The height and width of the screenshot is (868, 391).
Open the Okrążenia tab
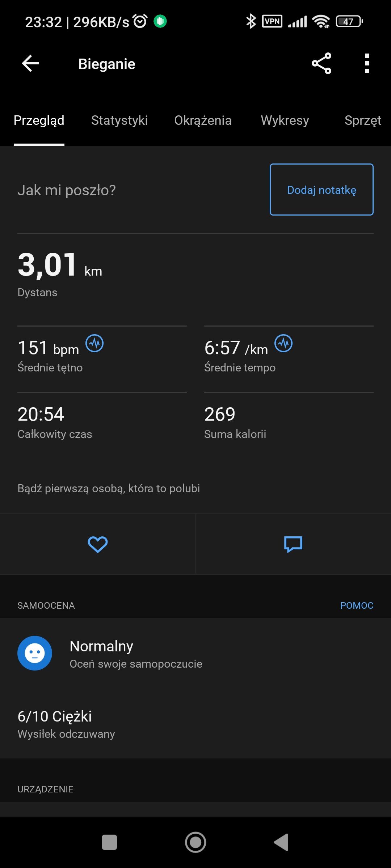203,120
